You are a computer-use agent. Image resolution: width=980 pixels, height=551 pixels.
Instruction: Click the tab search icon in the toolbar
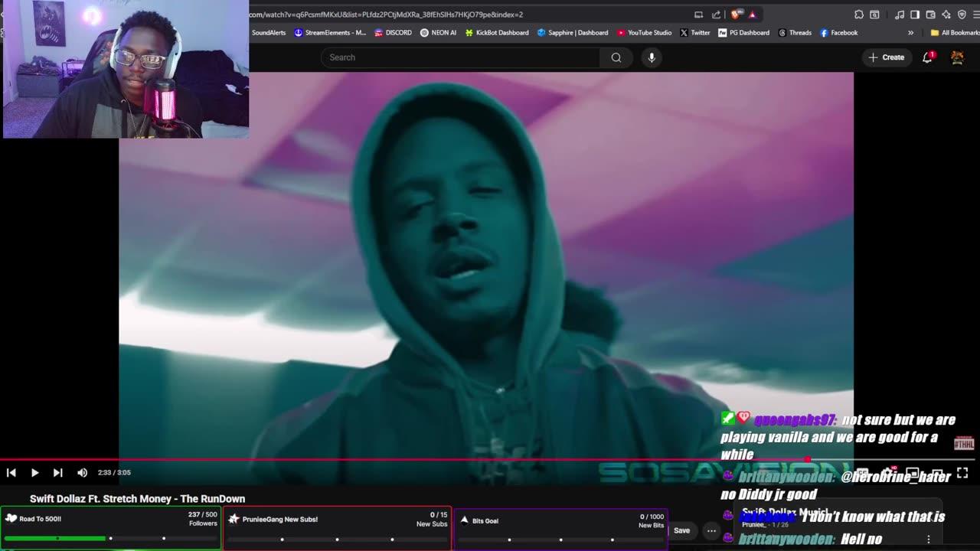[x=875, y=15]
